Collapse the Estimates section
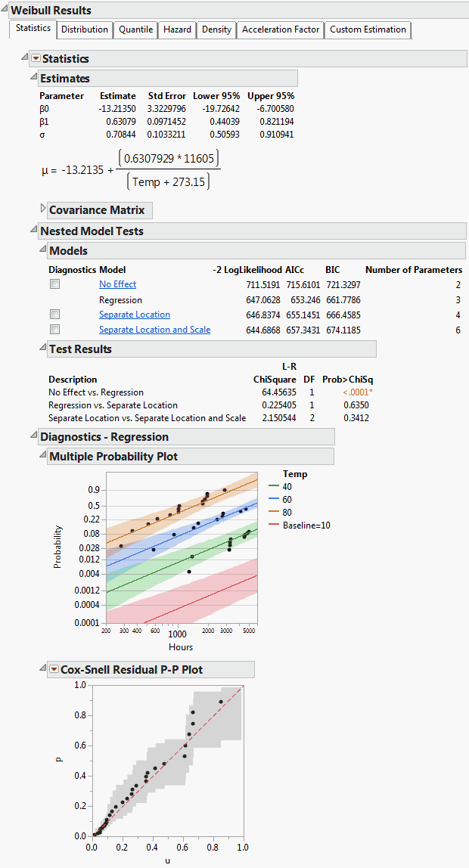The image size is (469, 868). (x=33, y=78)
